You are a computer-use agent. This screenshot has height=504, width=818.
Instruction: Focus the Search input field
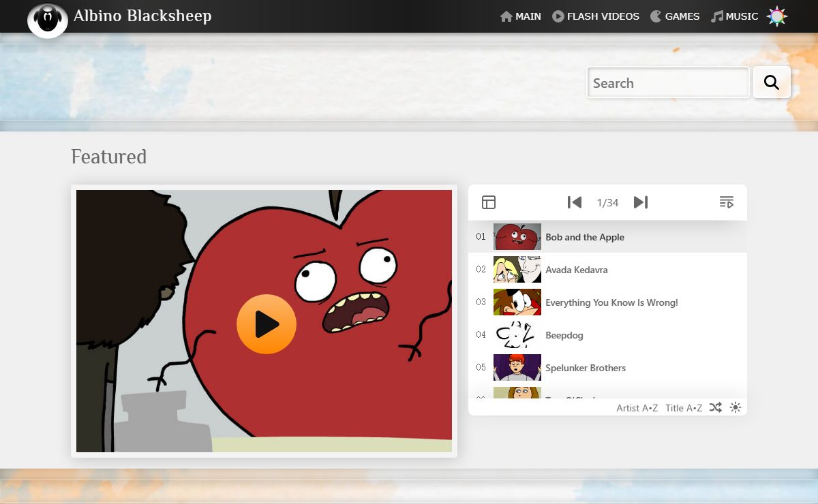[668, 82]
